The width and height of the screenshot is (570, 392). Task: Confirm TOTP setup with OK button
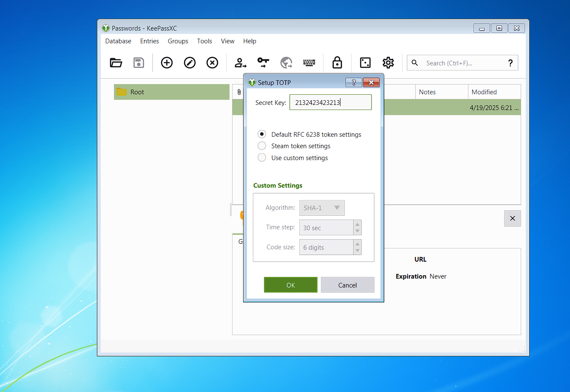(x=290, y=285)
